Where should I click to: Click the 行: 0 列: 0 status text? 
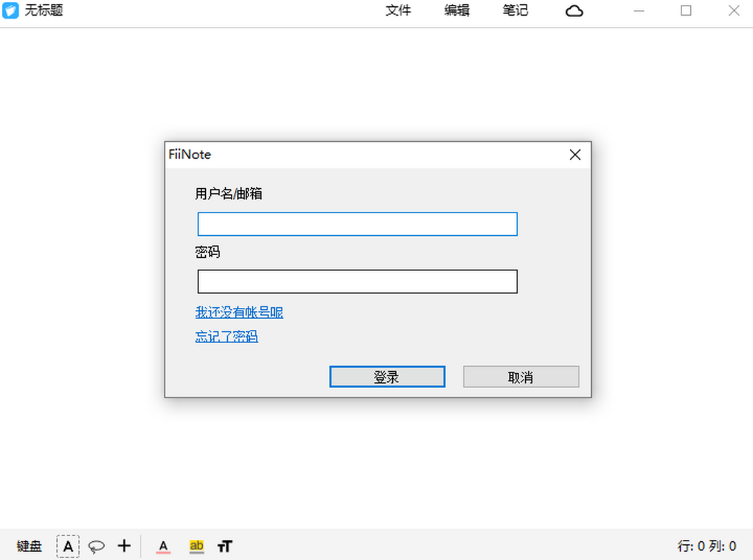[x=707, y=546]
